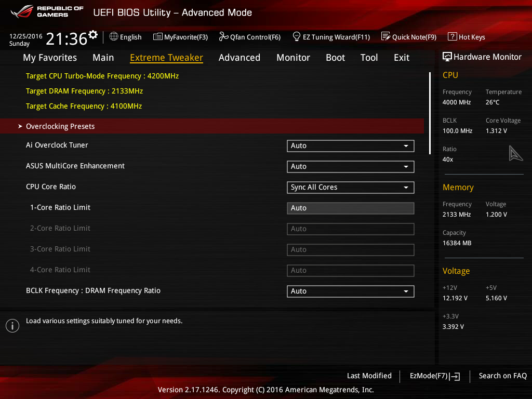
Task: Switch to EzMode(F7)
Action: 435,376
